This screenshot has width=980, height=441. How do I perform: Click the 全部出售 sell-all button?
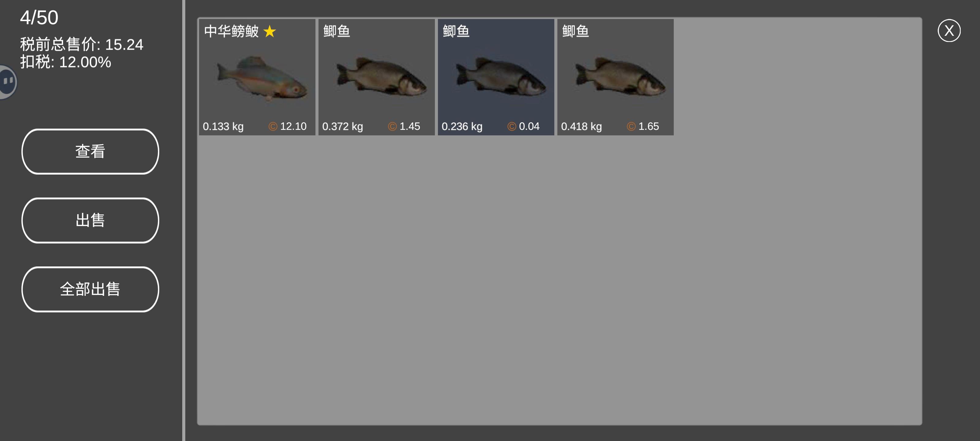point(90,289)
